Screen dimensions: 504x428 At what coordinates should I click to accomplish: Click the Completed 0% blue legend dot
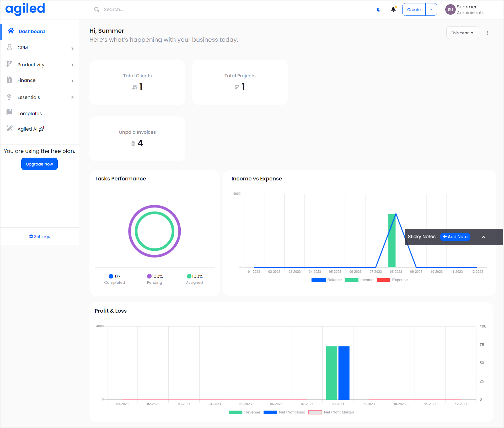[x=111, y=276]
